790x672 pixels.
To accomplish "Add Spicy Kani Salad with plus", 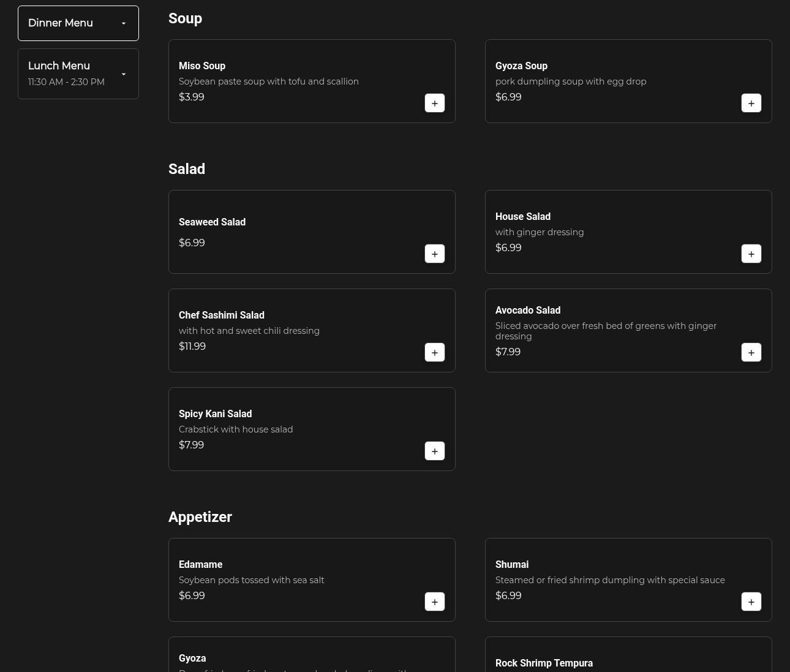I will click(434, 451).
